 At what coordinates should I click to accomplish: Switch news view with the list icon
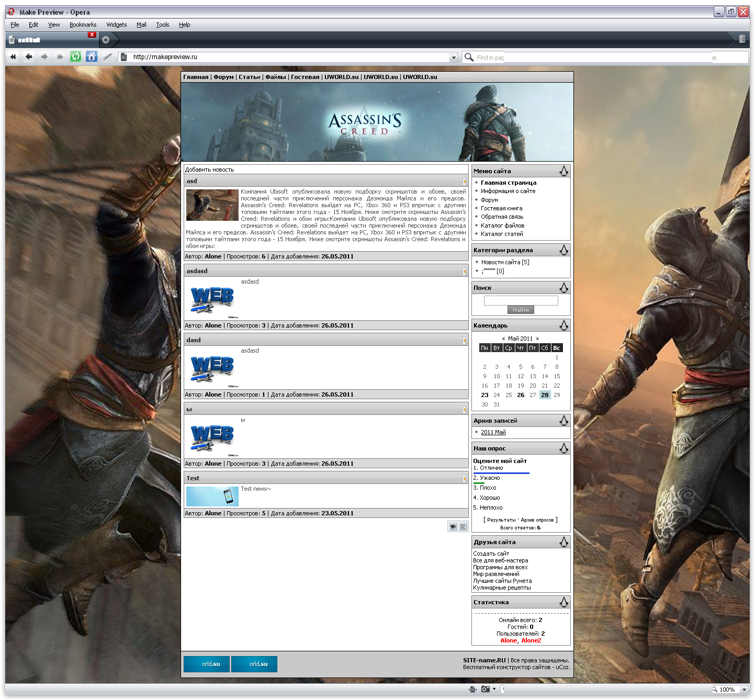click(463, 527)
